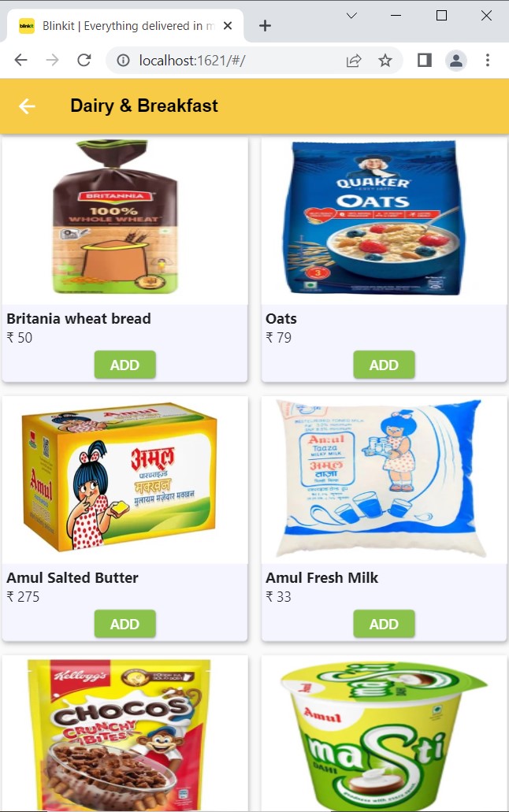
Task: Go back using the white header arrow
Action: (27, 106)
